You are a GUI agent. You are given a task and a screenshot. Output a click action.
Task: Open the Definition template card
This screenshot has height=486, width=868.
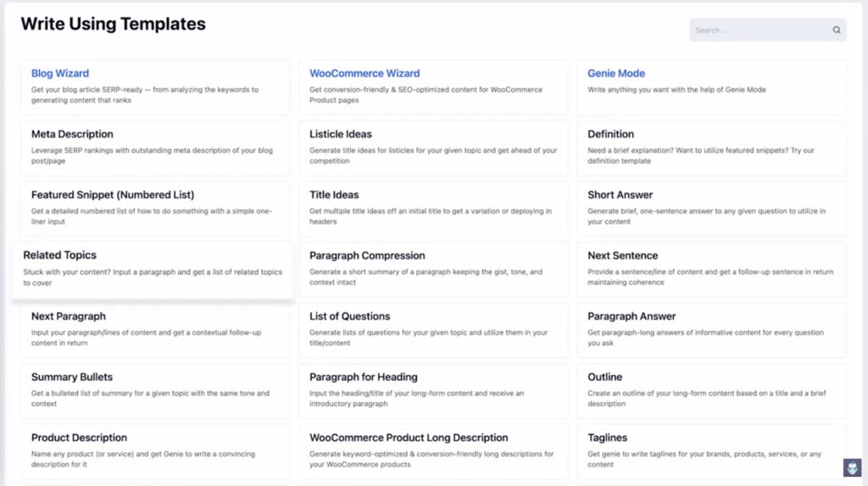click(711, 148)
